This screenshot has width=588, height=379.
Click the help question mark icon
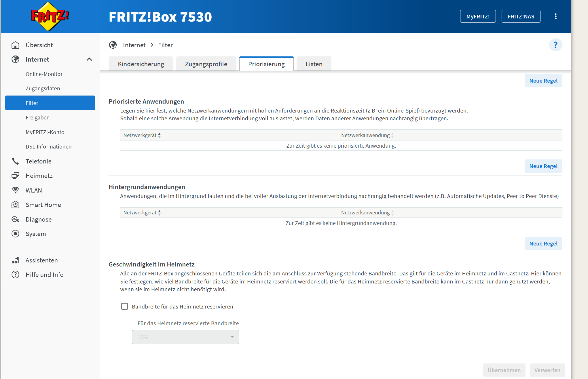point(555,45)
